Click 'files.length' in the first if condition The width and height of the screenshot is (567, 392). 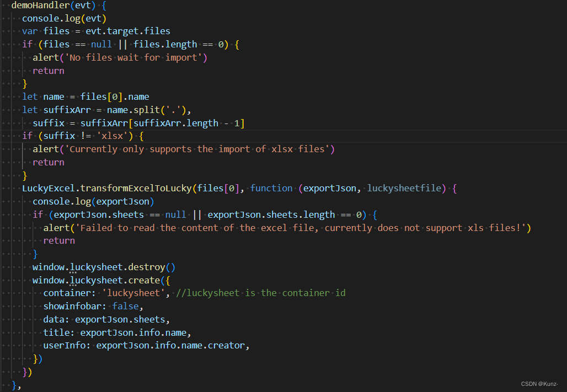point(165,45)
